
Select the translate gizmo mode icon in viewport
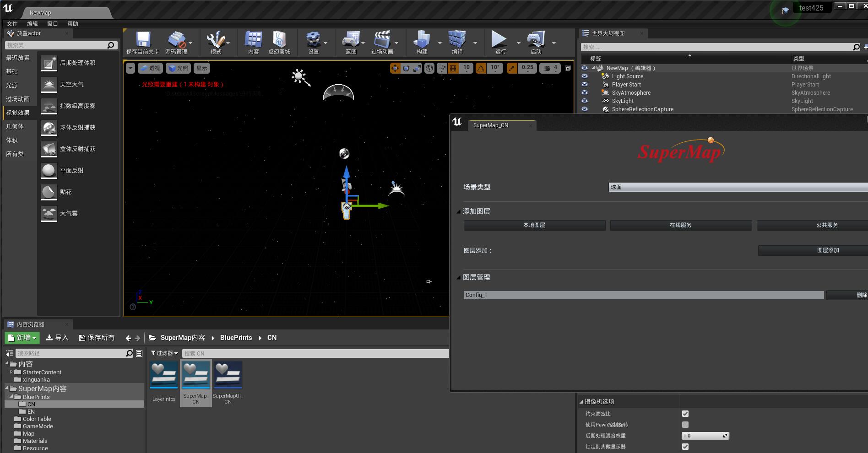tap(395, 68)
